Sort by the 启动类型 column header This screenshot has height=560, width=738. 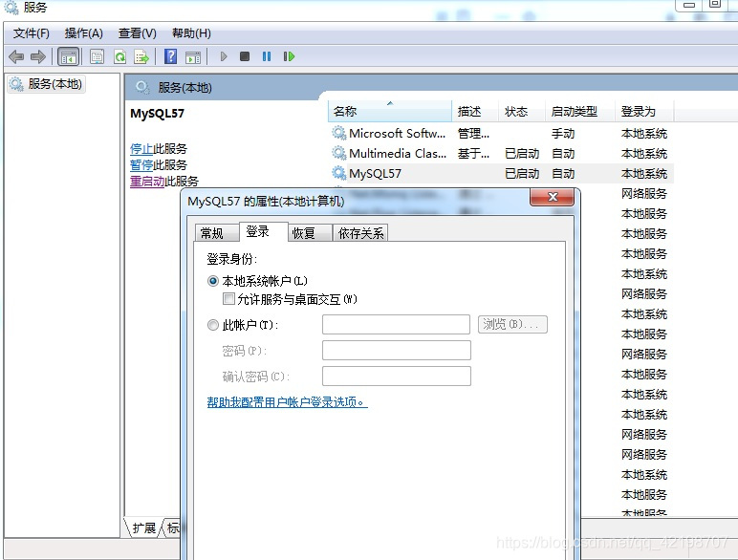tap(580, 112)
